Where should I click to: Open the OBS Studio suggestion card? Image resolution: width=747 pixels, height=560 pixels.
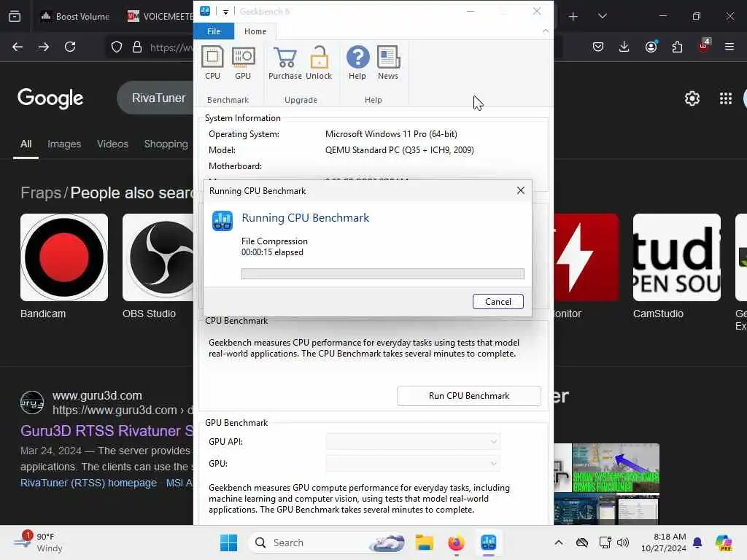(x=158, y=267)
